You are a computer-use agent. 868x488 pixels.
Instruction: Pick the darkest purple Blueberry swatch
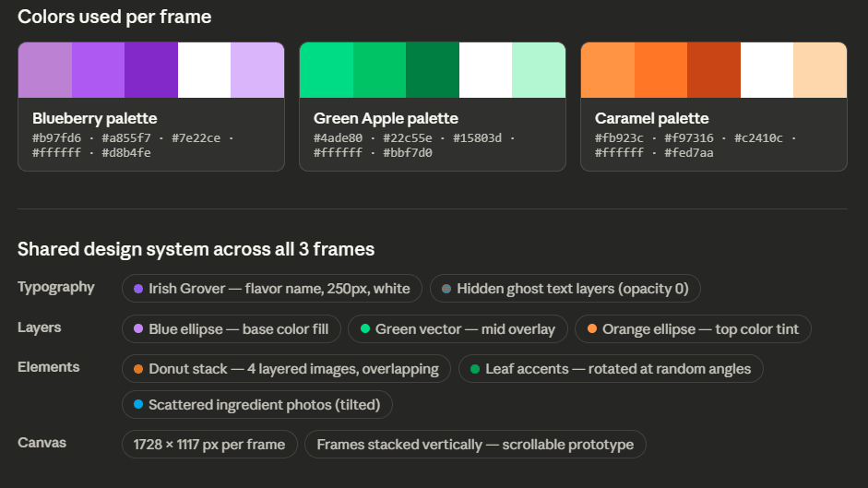[151, 70]
